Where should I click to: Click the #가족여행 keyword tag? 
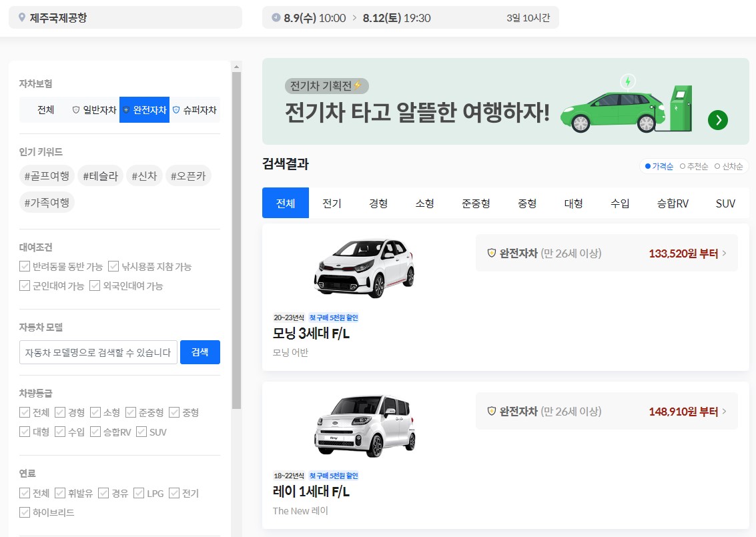(47, 203)
